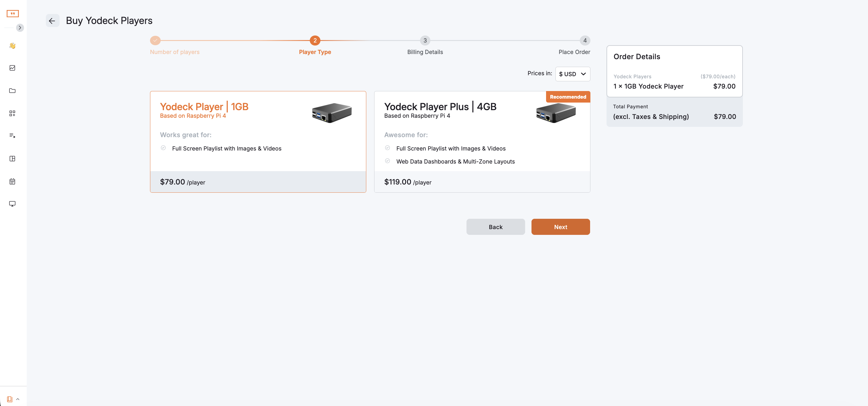
Task: Open the playlists icon in sidebar
Action: [12, 136]
